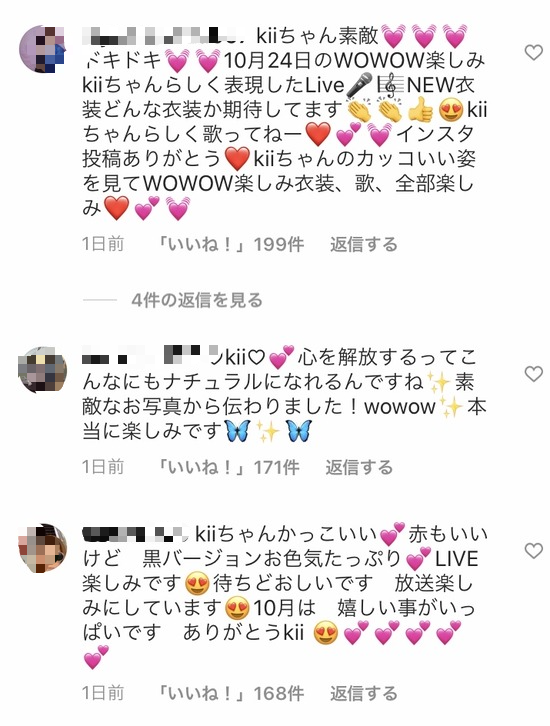View the 168件 likes list
This screenshot has width=550, height=726.
click(x=231, y=693)
